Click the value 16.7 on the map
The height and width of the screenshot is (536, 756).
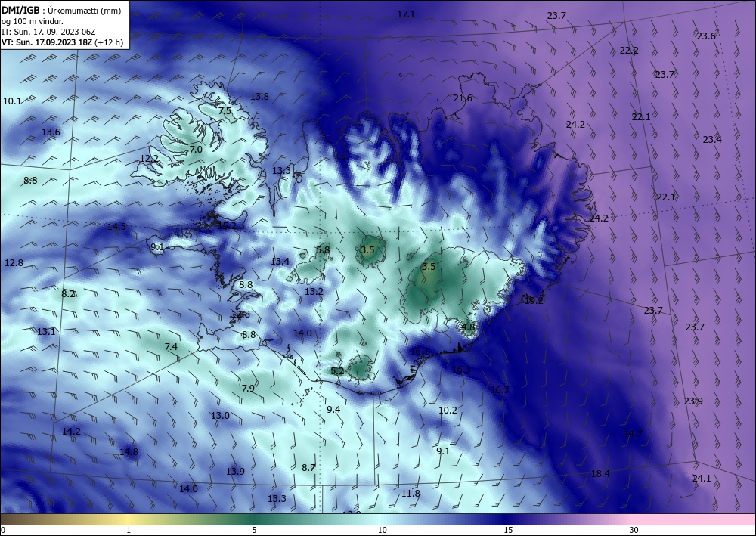point(500,389)
